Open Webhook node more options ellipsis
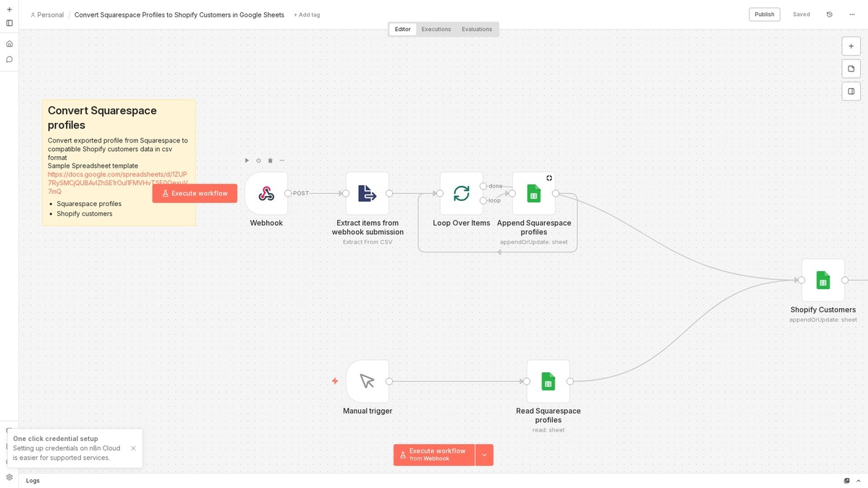The width and height of the screenshot is (868, 488). pos(282,160)
